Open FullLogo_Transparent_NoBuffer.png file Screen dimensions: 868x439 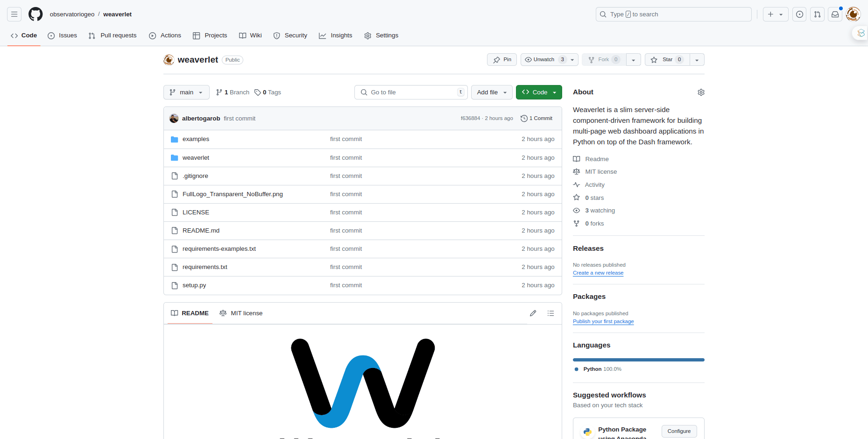pos(233,194)
